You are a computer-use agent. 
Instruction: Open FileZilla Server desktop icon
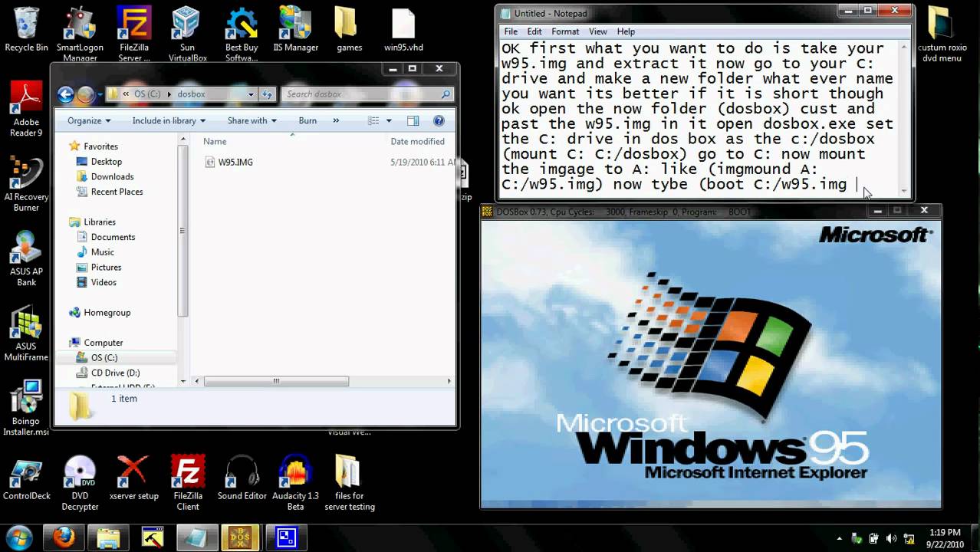pyautogui.click(x=134, y=33)
